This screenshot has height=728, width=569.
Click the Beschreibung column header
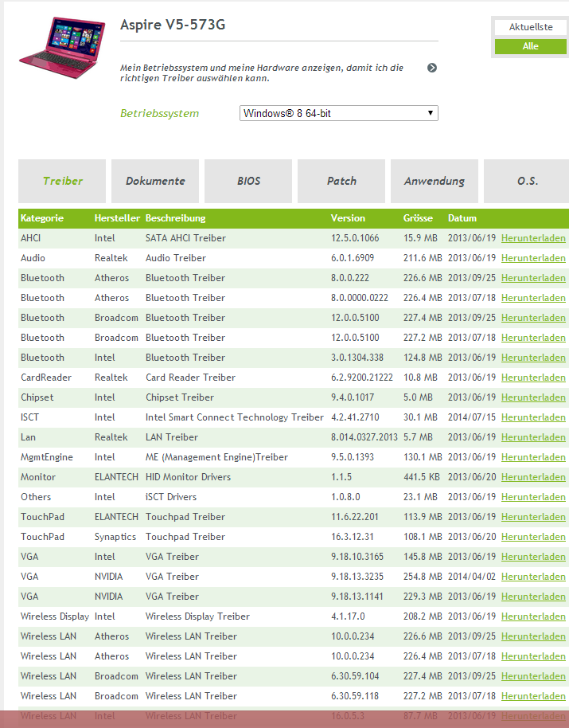175,218
